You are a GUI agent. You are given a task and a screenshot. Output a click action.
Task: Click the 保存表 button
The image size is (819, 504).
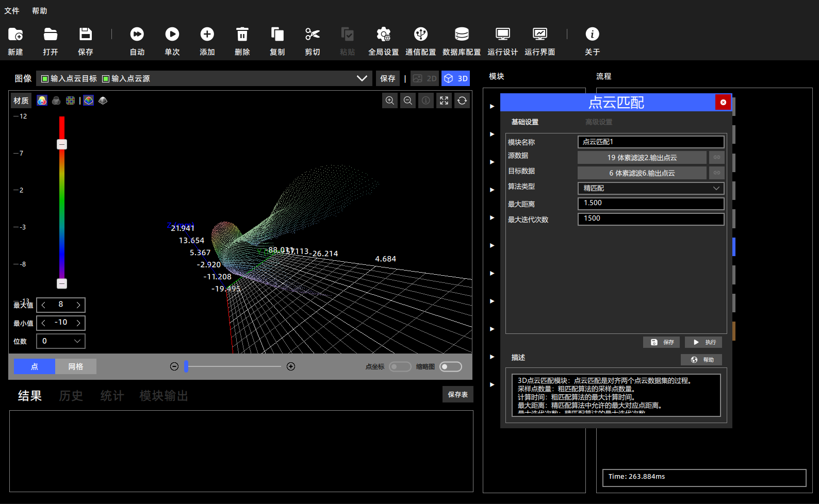(x=458, y=395)
